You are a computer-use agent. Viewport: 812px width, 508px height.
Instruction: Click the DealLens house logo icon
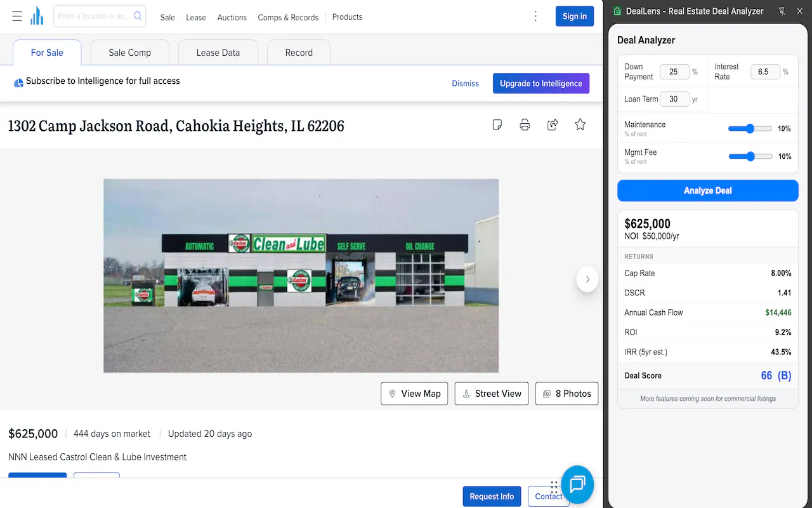click(617, 11)
